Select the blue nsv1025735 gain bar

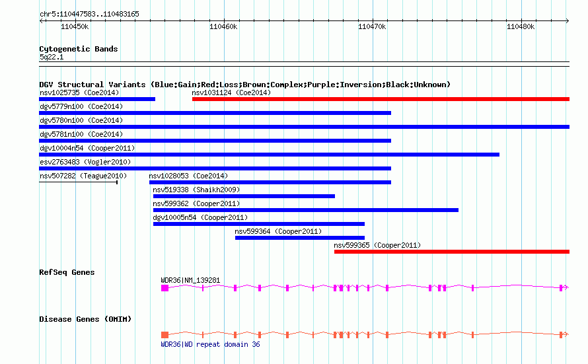click(x=97, y=99)
